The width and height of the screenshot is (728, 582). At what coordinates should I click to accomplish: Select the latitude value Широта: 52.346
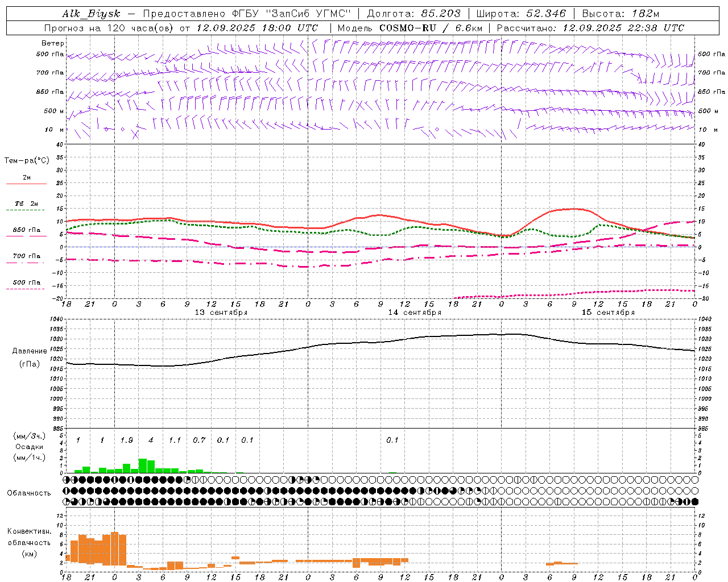click(521, 14)
